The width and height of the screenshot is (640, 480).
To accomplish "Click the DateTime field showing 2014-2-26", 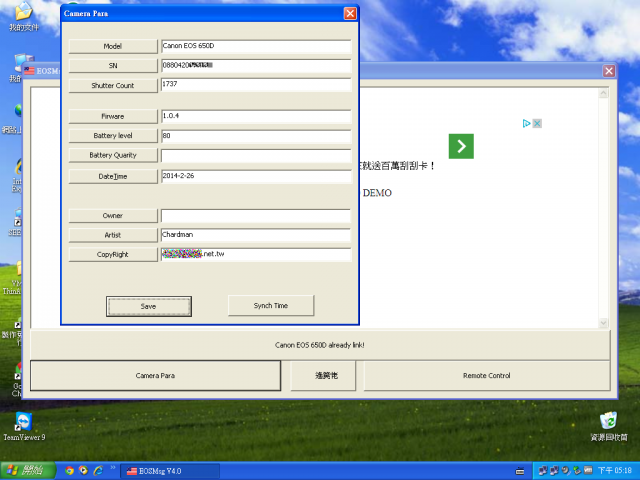I will [256, 176].
